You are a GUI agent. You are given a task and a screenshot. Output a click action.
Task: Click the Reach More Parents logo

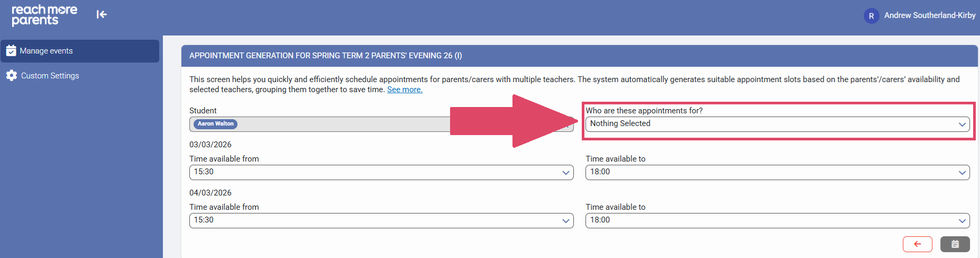[x=44, y=15]
